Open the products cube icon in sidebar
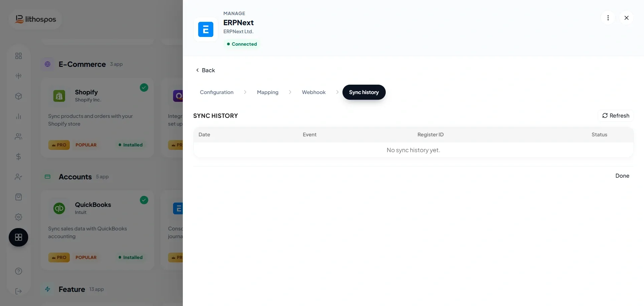This screenshot has width=644, height=306. (18, 96)
